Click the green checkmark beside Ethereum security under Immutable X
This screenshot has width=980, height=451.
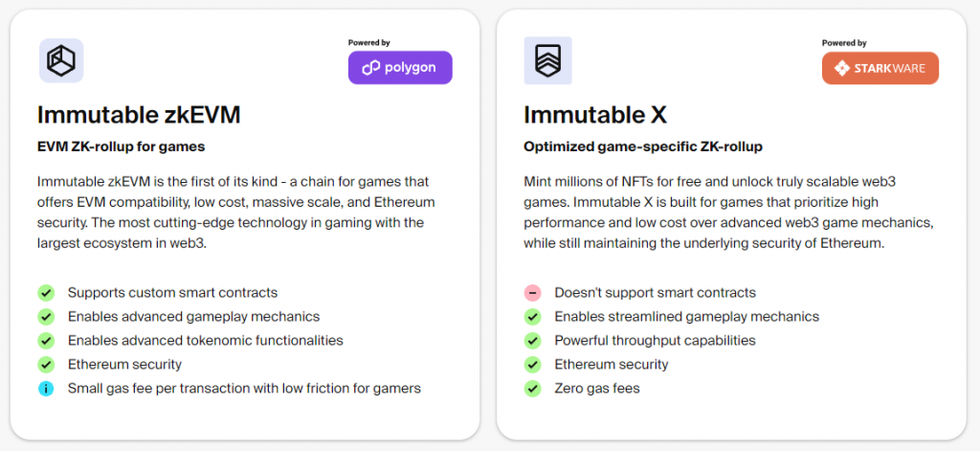532,364
